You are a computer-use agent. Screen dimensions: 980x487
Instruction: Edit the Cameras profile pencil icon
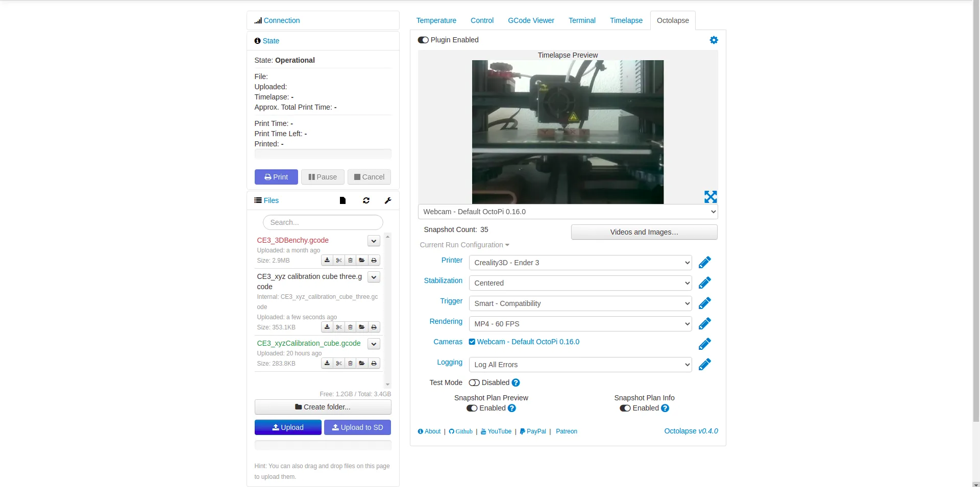[705, 344]
